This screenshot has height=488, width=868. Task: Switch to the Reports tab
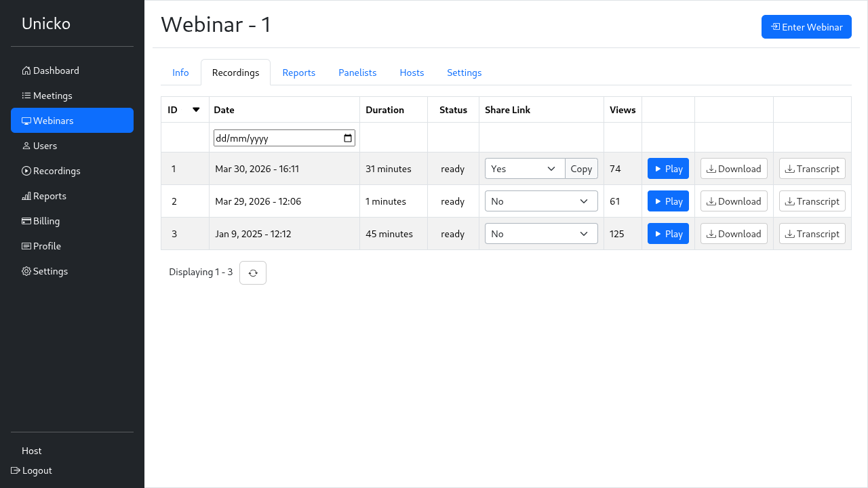[x=299, y=73]
